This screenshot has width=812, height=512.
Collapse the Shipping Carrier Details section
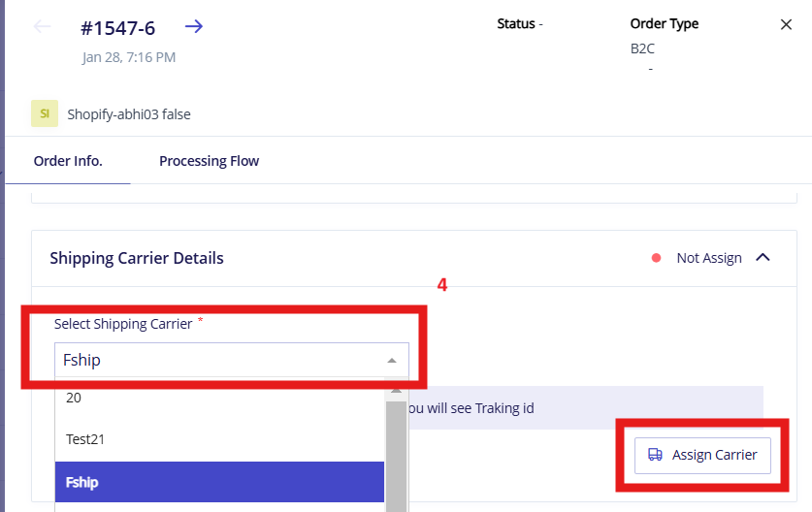(763, 257)
